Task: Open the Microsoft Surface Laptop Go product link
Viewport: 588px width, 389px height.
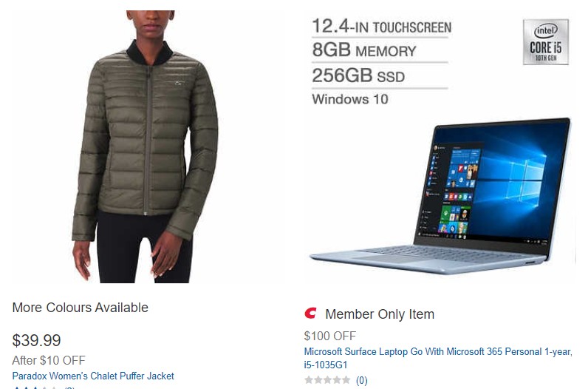Action: pyautogui.click(x=438, y=358)
